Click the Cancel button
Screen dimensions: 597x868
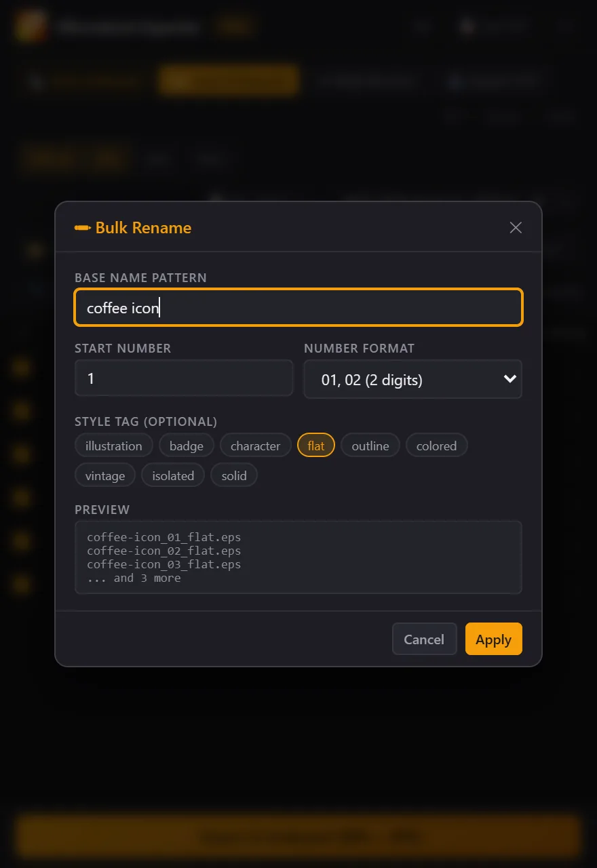[x=424, y=639]
